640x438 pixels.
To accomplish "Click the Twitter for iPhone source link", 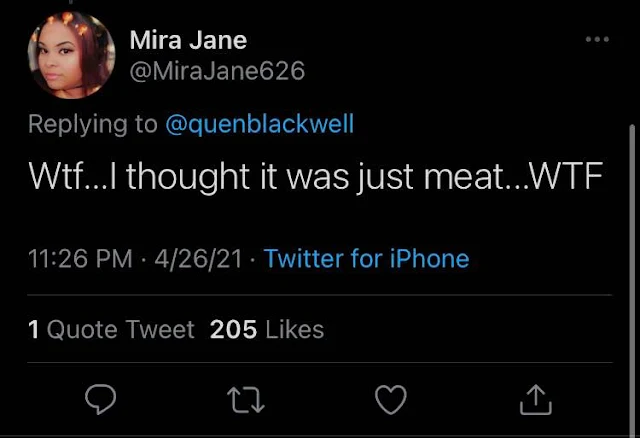I will pyautogui.click(x=366, y=259).
